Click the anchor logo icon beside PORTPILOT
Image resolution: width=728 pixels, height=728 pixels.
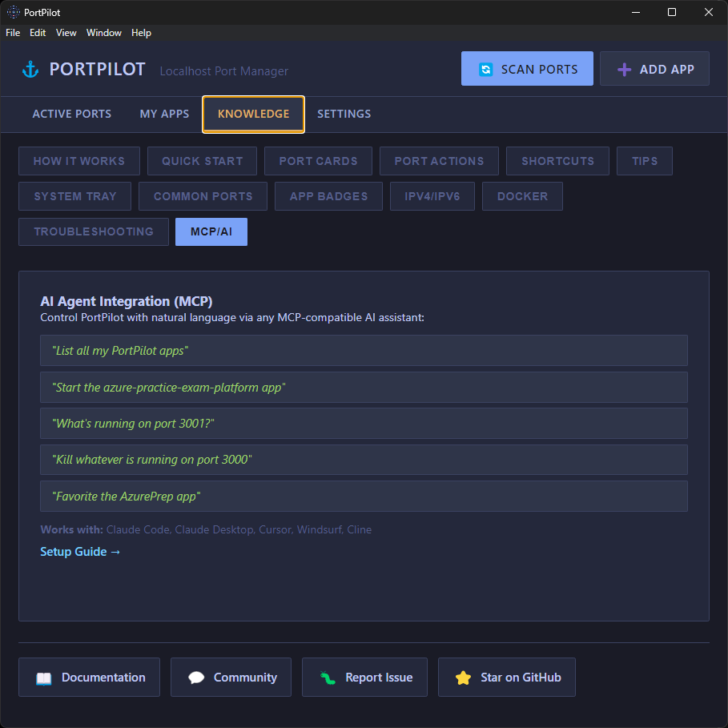30,70
